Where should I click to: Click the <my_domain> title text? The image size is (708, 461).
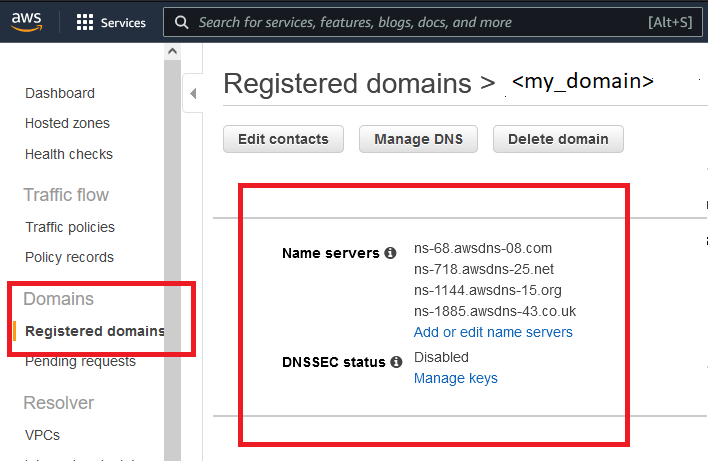pyautogui.click(x=583, y=81)
